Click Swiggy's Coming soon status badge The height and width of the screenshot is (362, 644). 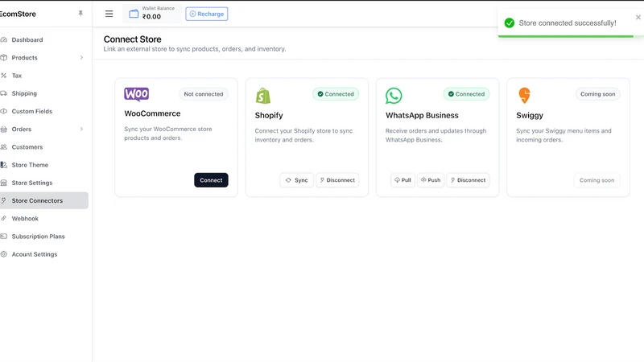click(597, 94)
